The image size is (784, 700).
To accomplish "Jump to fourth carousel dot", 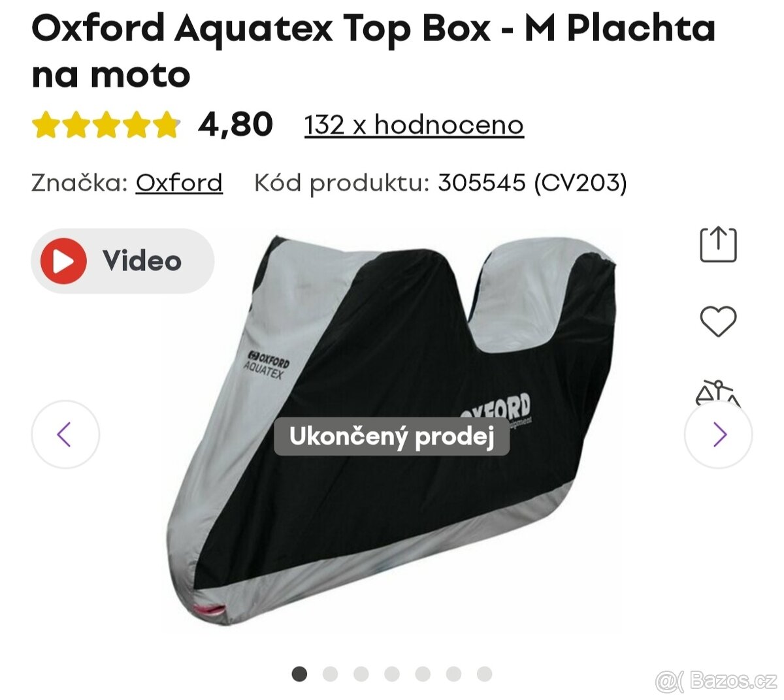I will [392, 673].
